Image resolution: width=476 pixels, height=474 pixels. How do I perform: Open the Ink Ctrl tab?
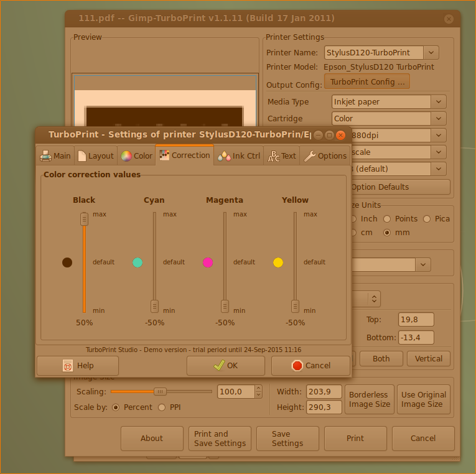tap(239, 156)
